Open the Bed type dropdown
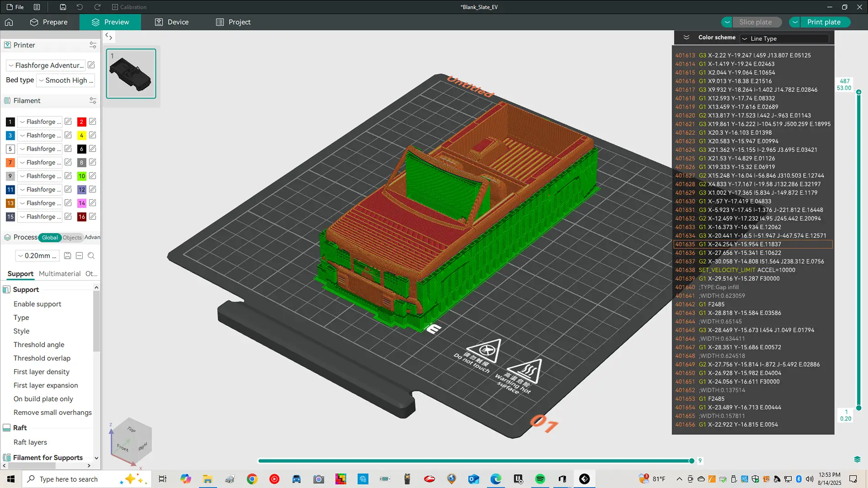Screen dimensions: 868x488 coord(66,80)
